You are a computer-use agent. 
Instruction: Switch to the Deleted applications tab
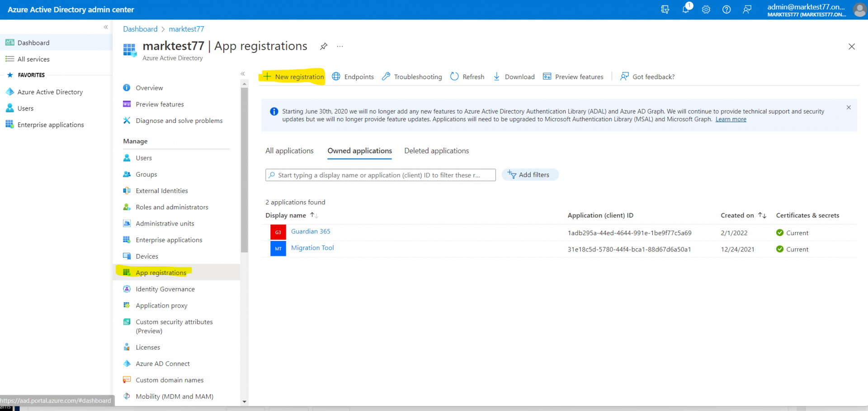[x=436, y=151]
